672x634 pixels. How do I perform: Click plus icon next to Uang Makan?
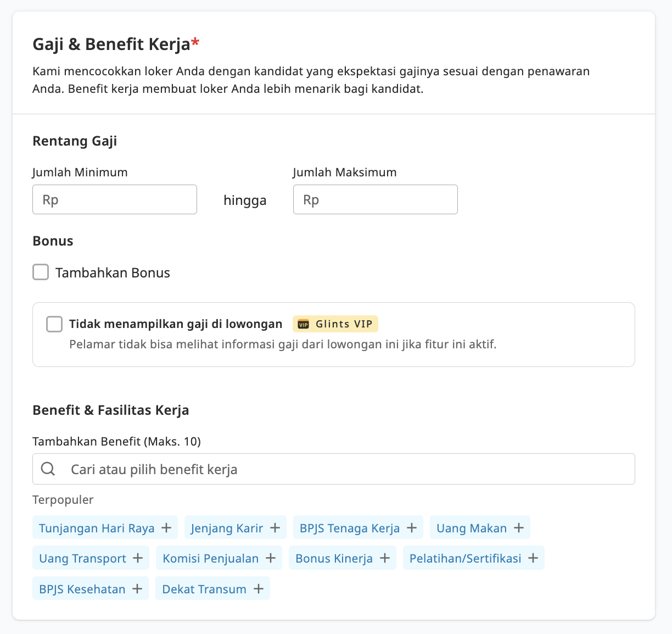518,527
